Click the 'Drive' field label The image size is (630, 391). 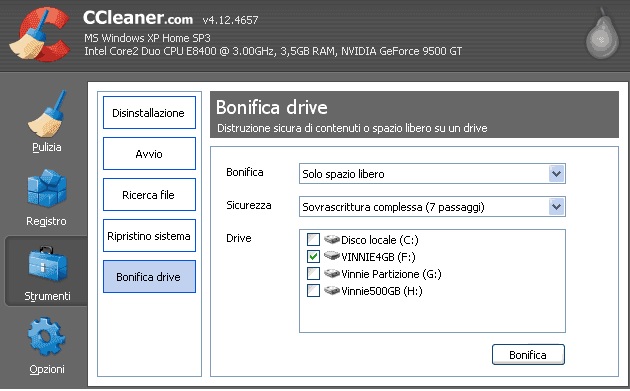tap(239, 238)
